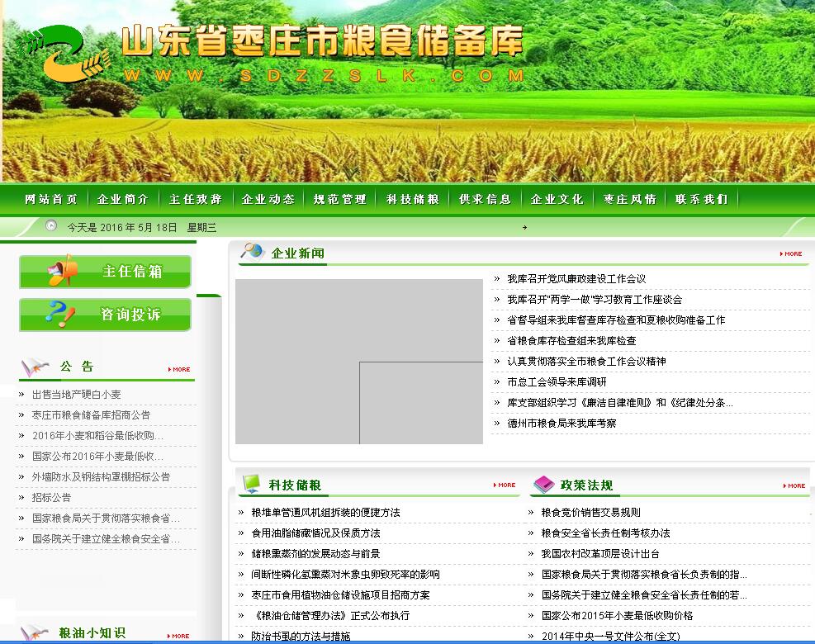815x644 pixels.
Task: Expand more items in 企业新闻 section
Action: click(791, 253)
